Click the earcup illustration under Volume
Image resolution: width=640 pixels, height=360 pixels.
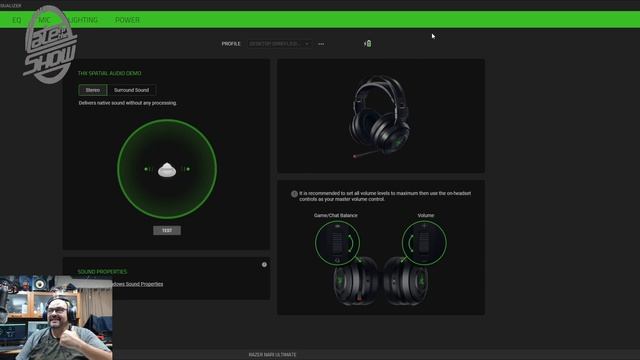pos(406,281)
